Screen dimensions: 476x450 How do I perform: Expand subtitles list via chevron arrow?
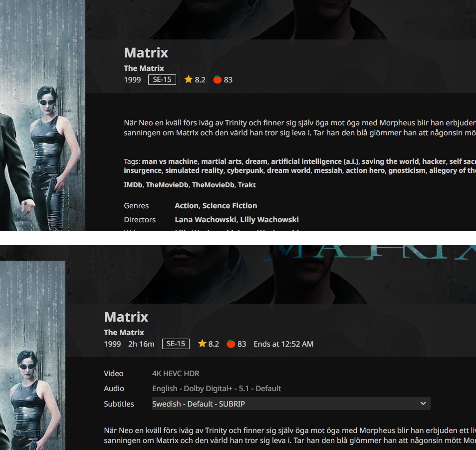(x=423, y=404)
